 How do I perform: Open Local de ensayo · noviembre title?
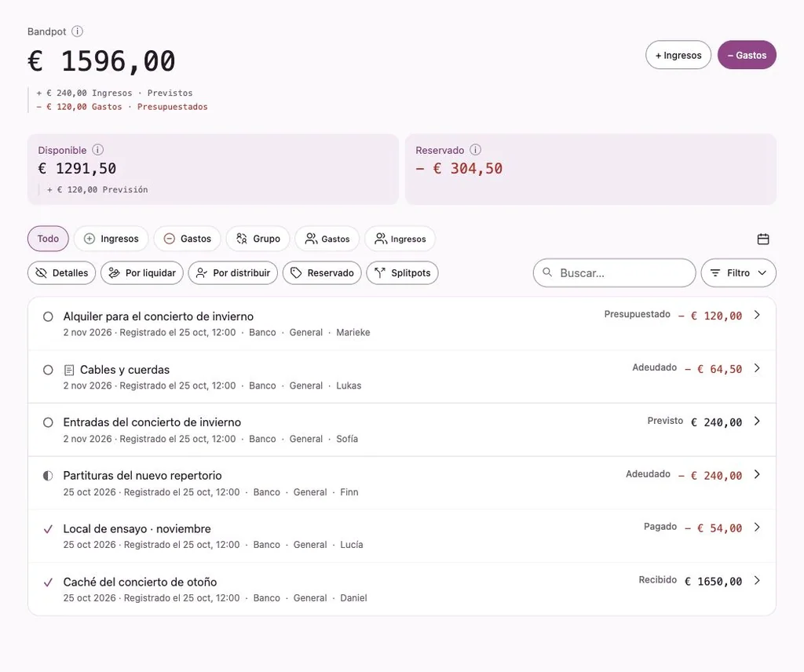[x=137, y=529]
